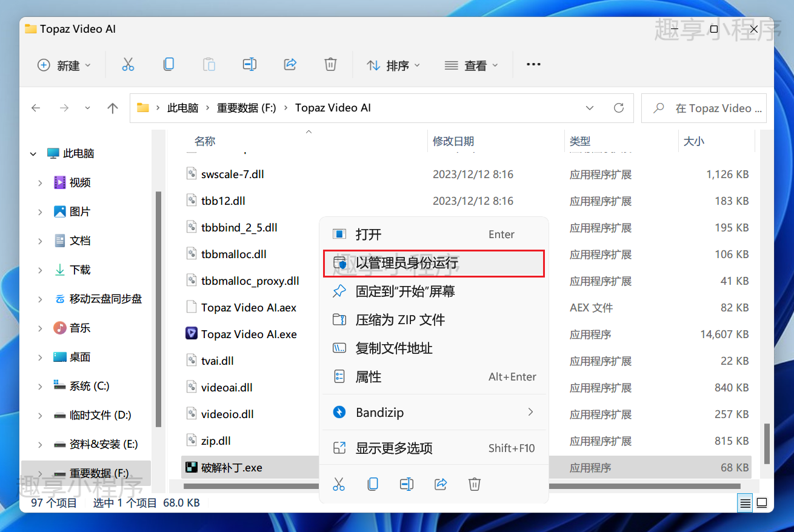Click the Delete trash icon in the context menu
Image resolution: width=794 pixels, height=532 pixels.
click(x=475, y=484)
